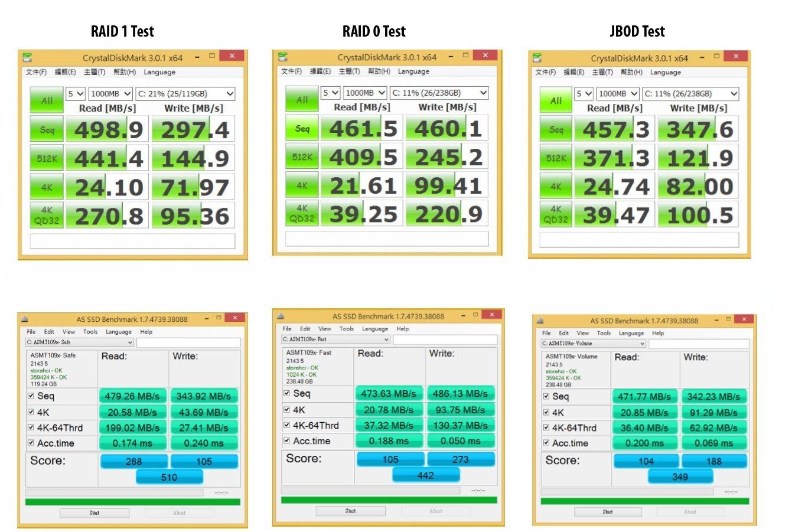792x532 pixels.
Task: Open Language menu in RAID 1 CrystalDiskMark
Action: (159, 72)
